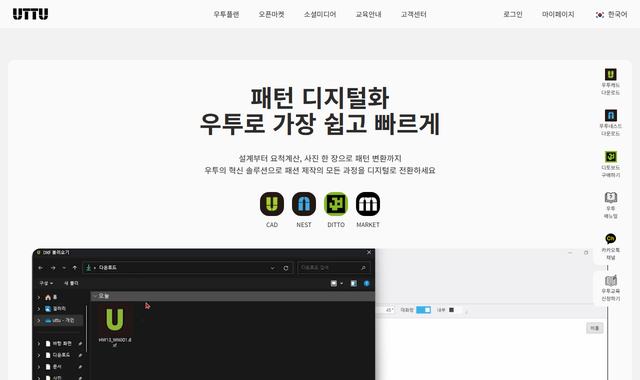
Task: Click the 로그인 link
Action: pyautogui.click(x=513, y=14)
